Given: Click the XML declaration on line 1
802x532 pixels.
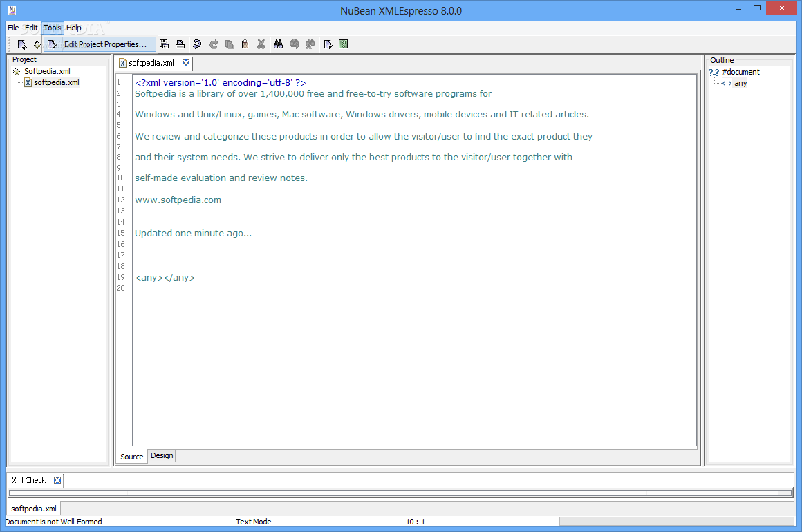Looking at the screenshot, I should point(221,82).
